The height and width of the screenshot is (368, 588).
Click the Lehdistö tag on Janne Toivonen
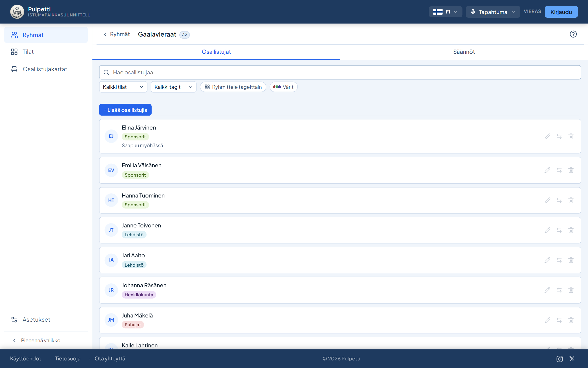(x=134, y=235)
